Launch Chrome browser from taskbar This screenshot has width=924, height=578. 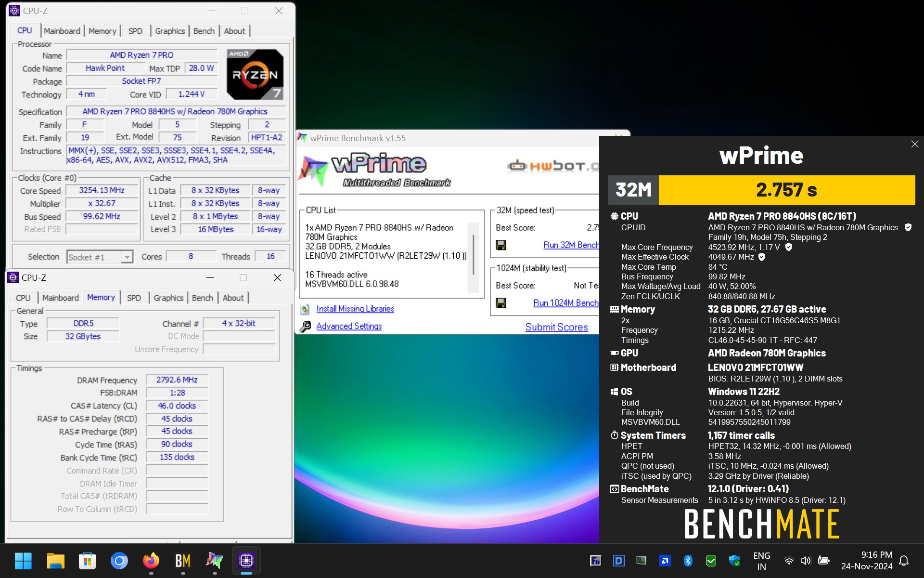click(x=119, y=561)
